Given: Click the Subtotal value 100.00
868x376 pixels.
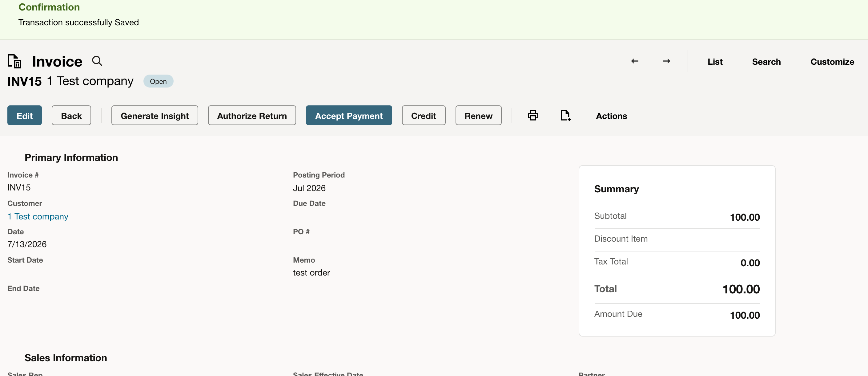Looking at the screenshot, I should click(x=744, y=217).
